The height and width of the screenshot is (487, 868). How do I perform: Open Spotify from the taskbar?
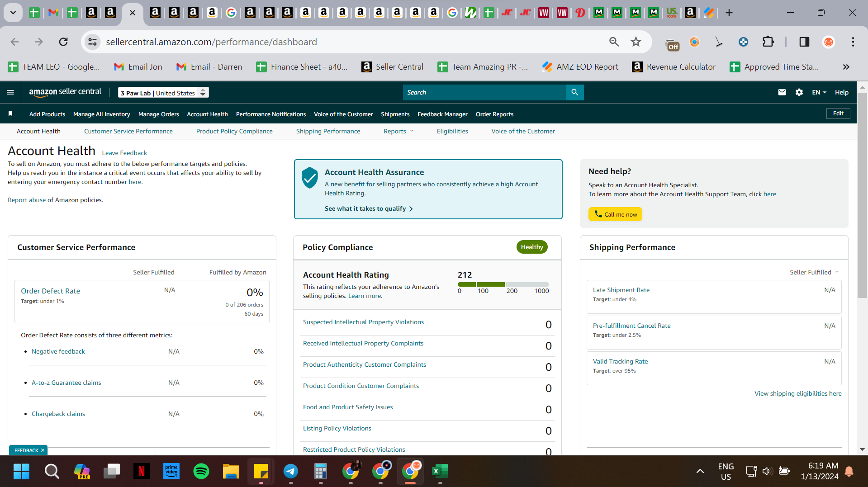(201, 471)
